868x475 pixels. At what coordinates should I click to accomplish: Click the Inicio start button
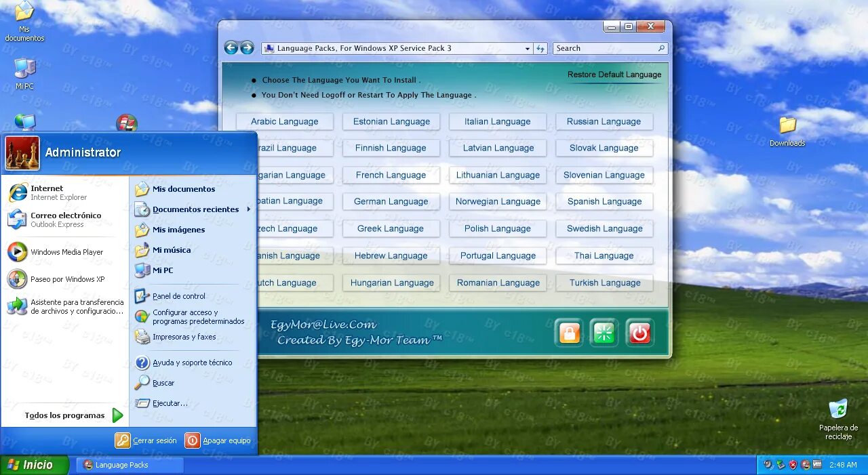35,465
